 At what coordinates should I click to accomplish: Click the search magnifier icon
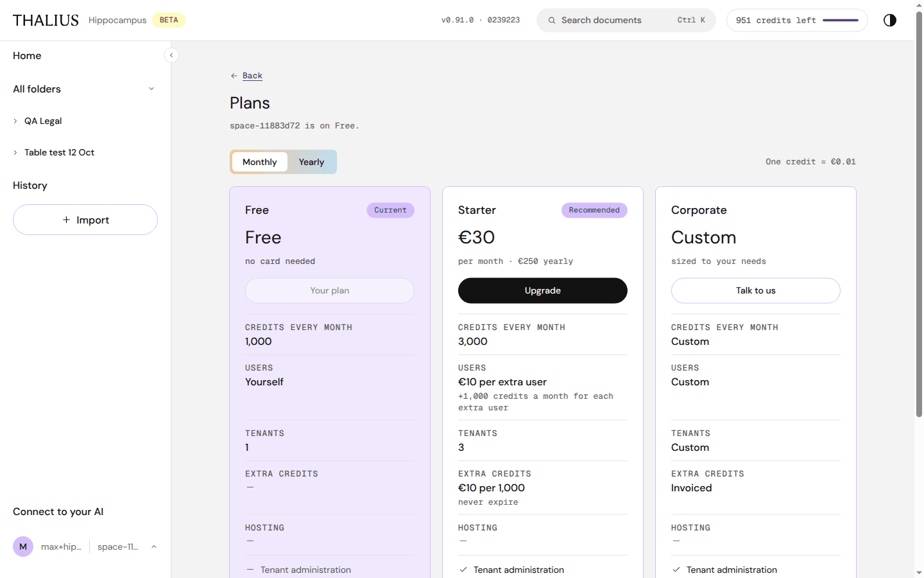coord(552,21)
